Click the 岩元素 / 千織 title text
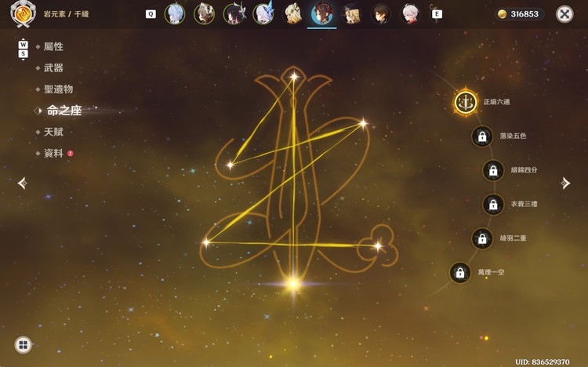 [67, 14]
